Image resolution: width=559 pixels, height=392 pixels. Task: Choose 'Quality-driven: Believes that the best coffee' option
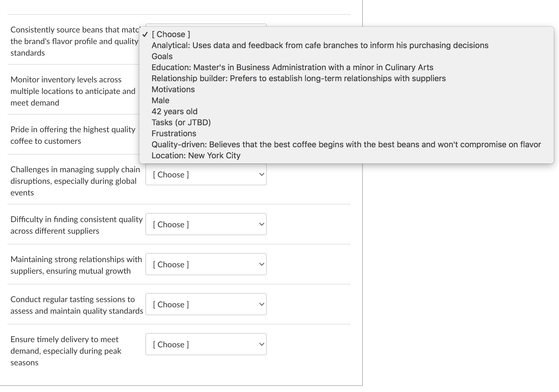pyautogui.click(x=346, y=144)
